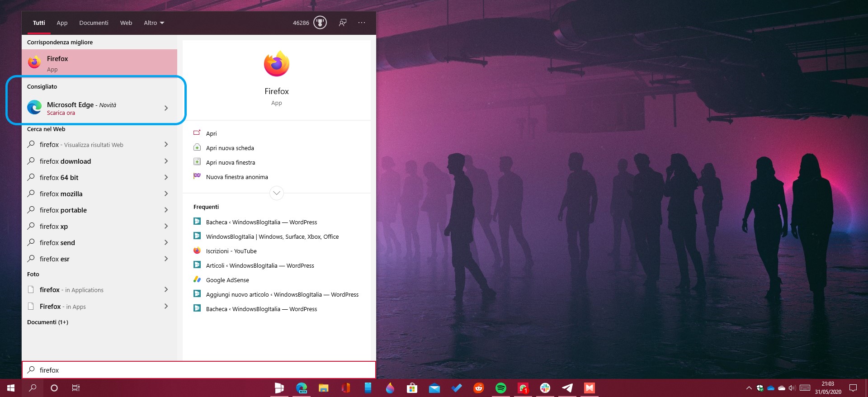868x397 pixels.
Task: Open the three-dot options menu
Action: (x=362, y=23)
